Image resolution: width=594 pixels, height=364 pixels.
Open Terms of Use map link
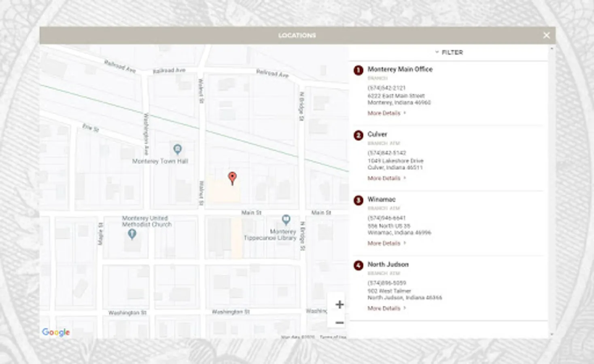coord(333,337)
